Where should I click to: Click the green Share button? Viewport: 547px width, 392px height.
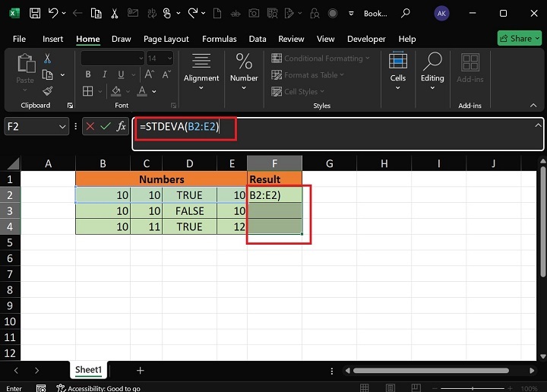click(x=520, y=38)
